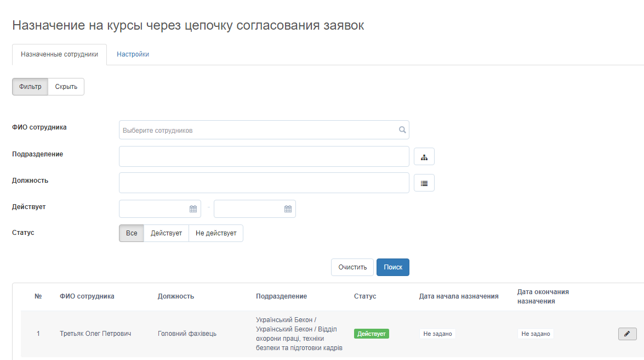644x360 pixels.
Task: Click green Действует status badge
Action: click(x=371, y=334)
